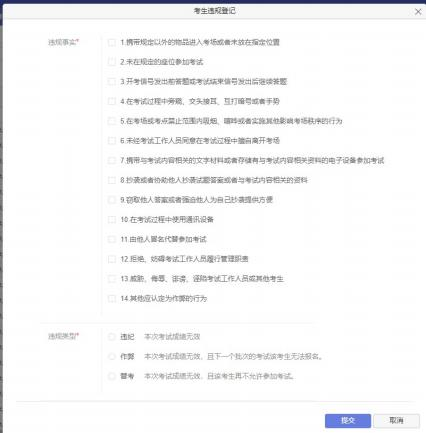Image resolution: width=426 pixels, height=433 pixels.
Task: Check item 6 leaving exam room without permission
Action: click(112, 141)
